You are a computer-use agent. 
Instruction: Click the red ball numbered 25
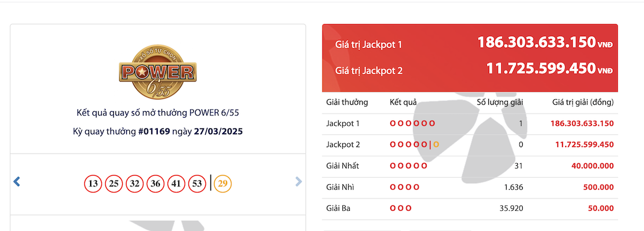pyautogui.click(x=114, y=184)
